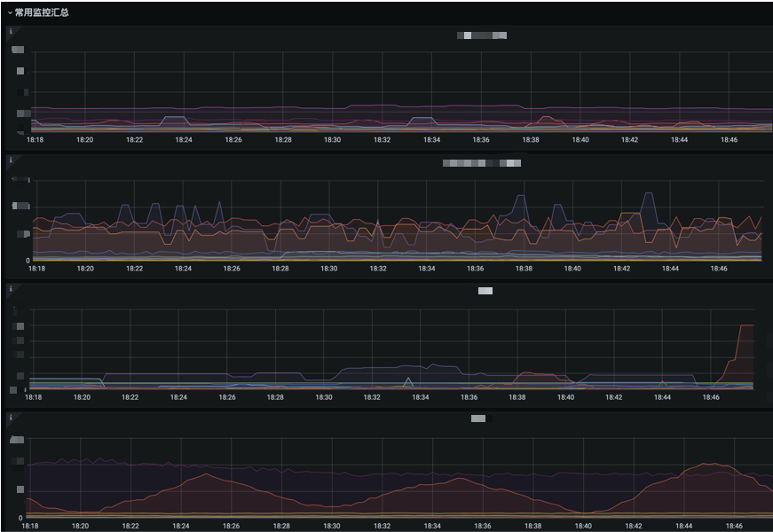Click the 18:24 tick on the first panel axis
Image resolution: width=773 pixels, height=532 pixels.
183,140
